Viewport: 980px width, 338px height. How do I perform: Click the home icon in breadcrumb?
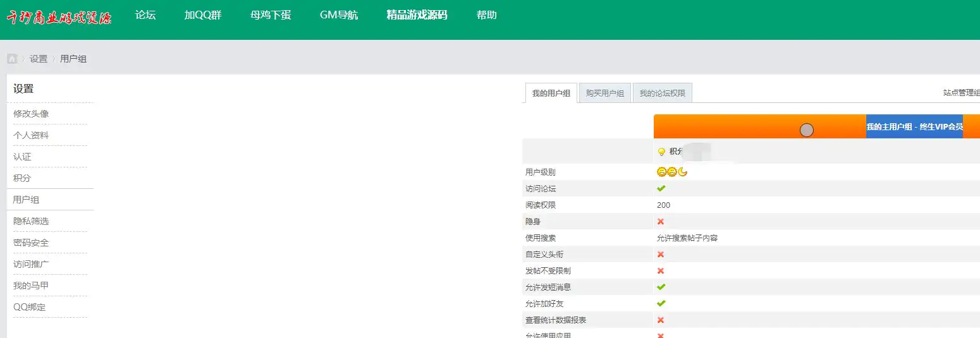click(12, 59)
